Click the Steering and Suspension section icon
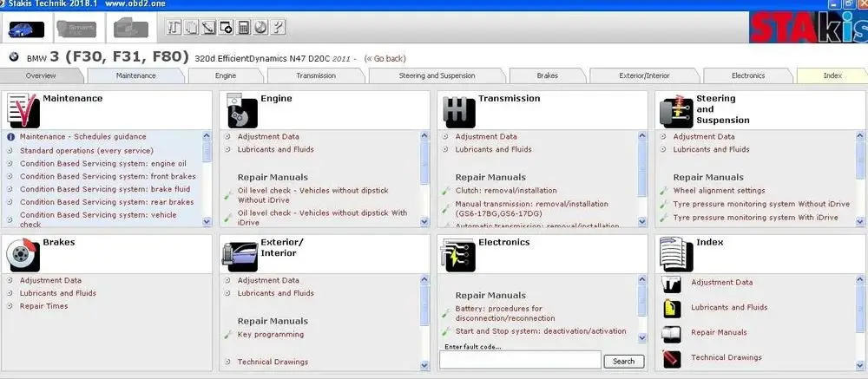Screen dimensions: 868x379 pyautogui.click(x=676, y=111)
